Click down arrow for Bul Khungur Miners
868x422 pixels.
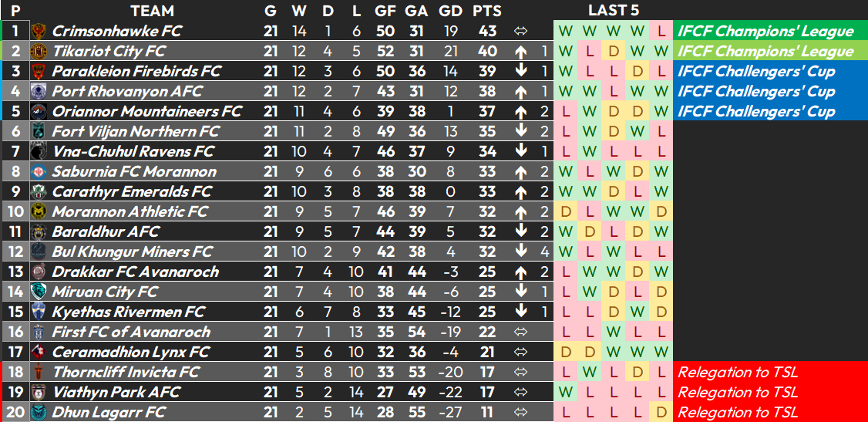[520, 252]
